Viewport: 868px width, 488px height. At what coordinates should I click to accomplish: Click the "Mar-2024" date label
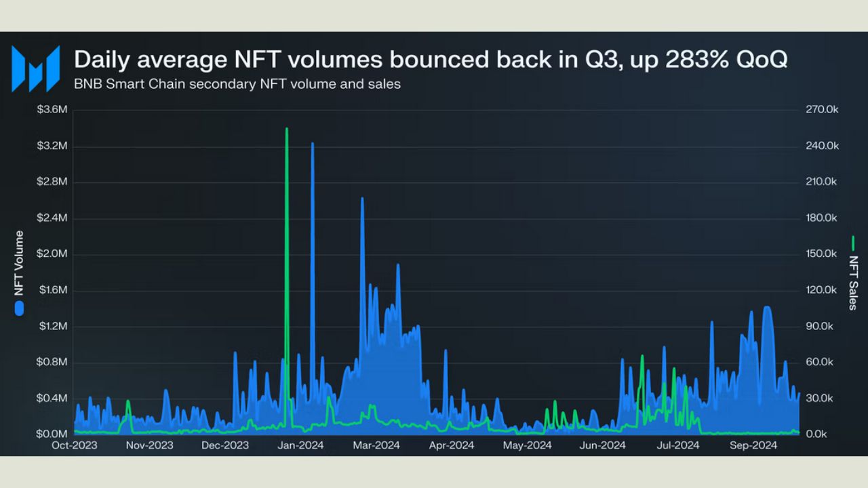pyautogui.click(x=377, y=446)
